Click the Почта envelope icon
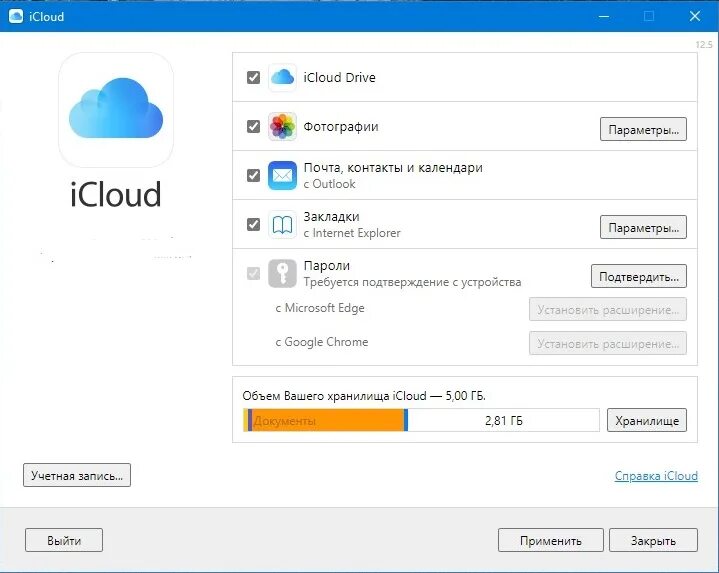Viewport: 719px width, 573px height. pyautogui.click(x=282, y=176)
